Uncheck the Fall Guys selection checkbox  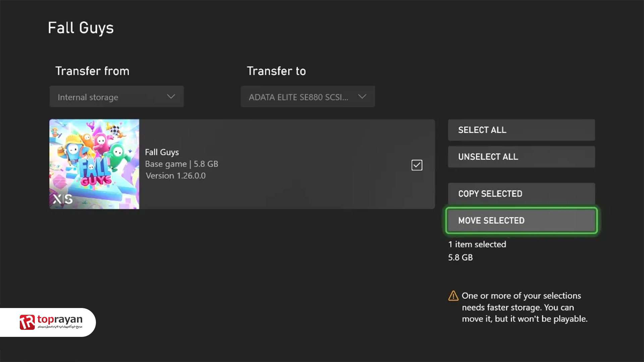[417, 165]
